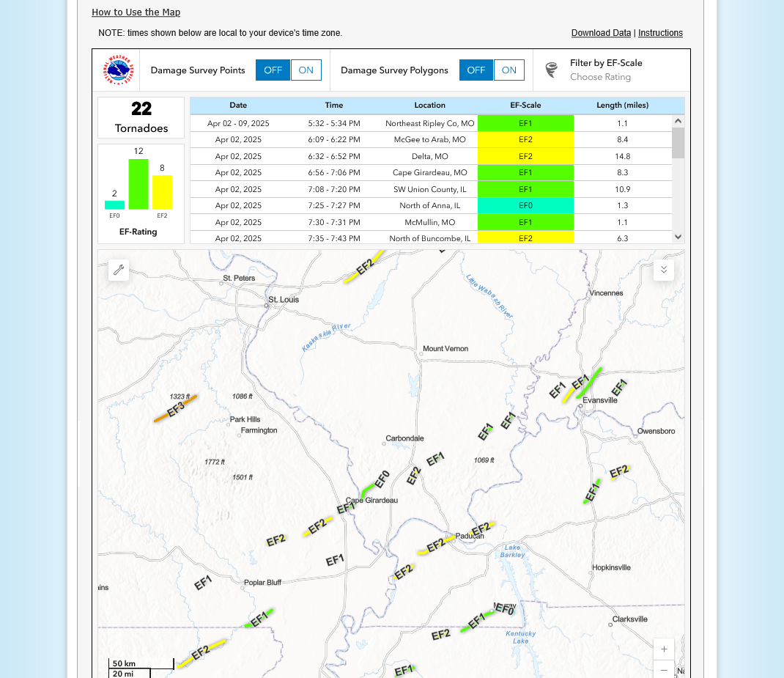Image resolution: width=784 pixels, height=678 pixels.
Task: Click St. Louis label on map
Action: point(284,300)
